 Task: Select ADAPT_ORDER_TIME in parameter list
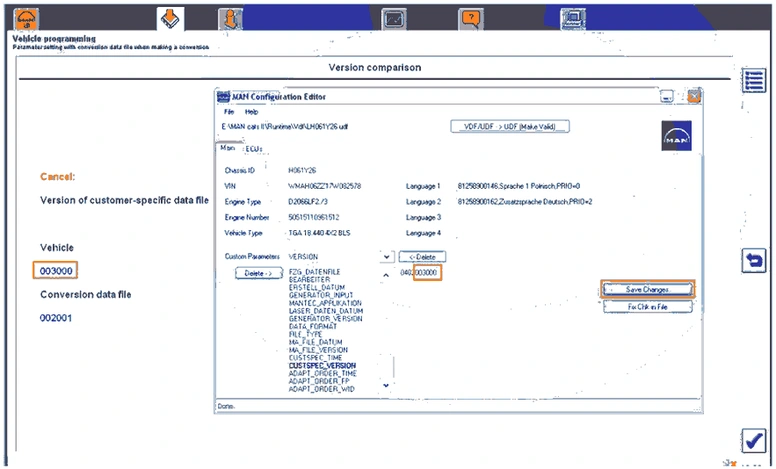(323, 374)
